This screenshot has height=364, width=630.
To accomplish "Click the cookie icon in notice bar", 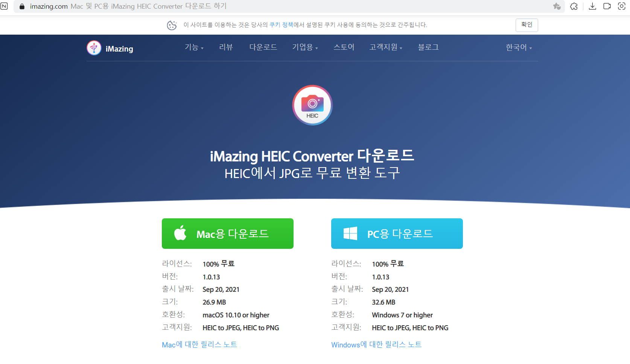I will pos(172,25).
